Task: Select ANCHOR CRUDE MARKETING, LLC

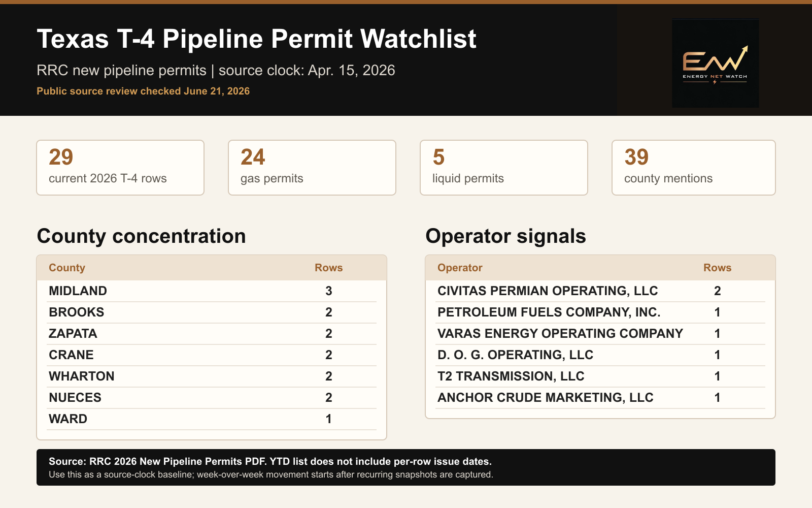Action: click(600, 398)
